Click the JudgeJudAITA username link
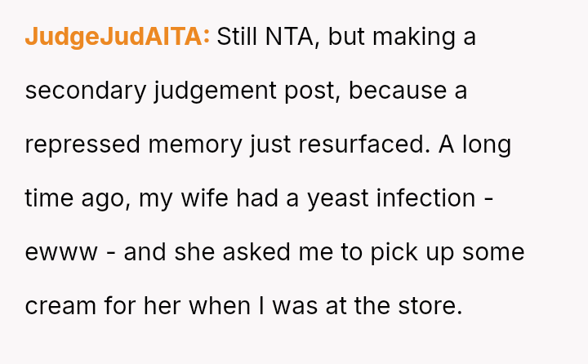The height and width of the screenshot is (364, 588). pos(117,37)
